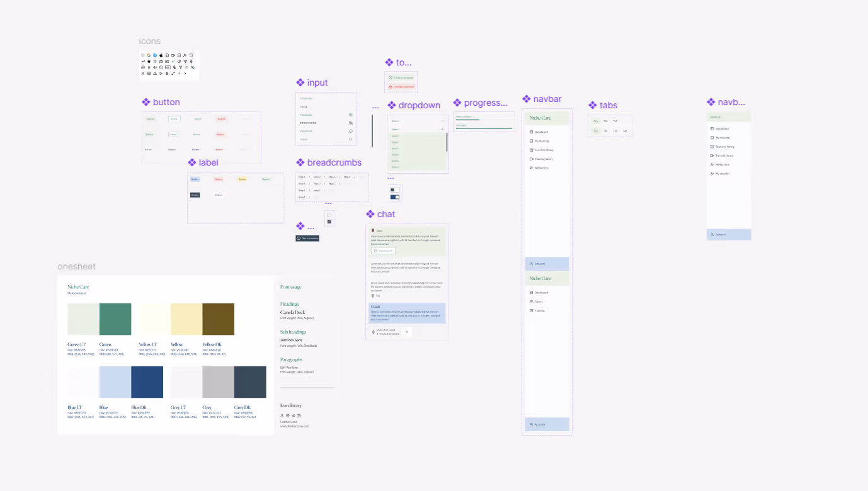Screen dimensions: 868x491
Task: Click the play triangle icon in icons frame
Action: pyautogui.click(x=161, y=74)
